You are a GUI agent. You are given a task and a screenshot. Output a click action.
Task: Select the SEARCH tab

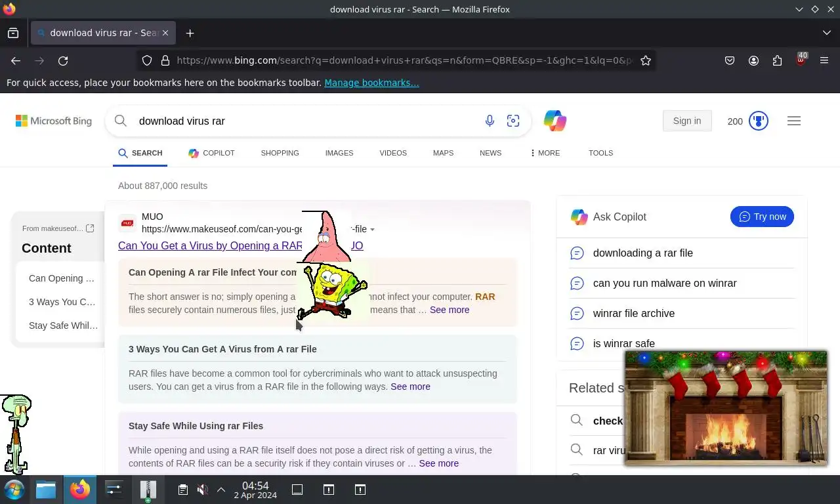(x=140, y=153)
